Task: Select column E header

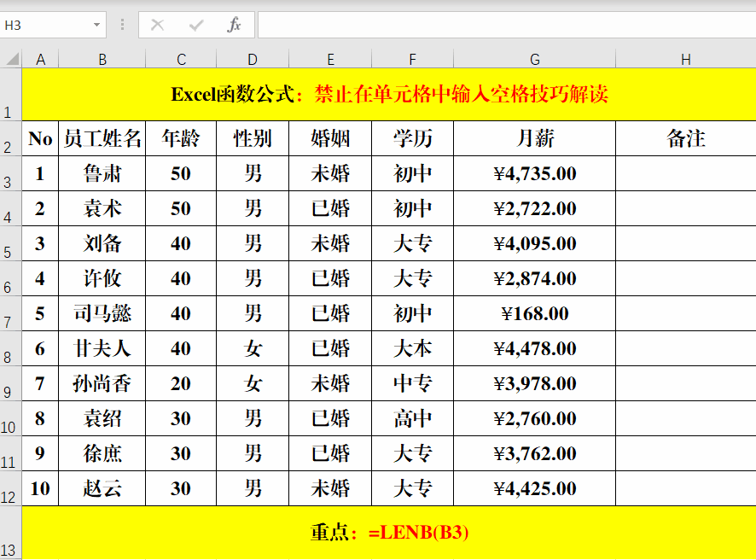Action: tap(330, 59)
